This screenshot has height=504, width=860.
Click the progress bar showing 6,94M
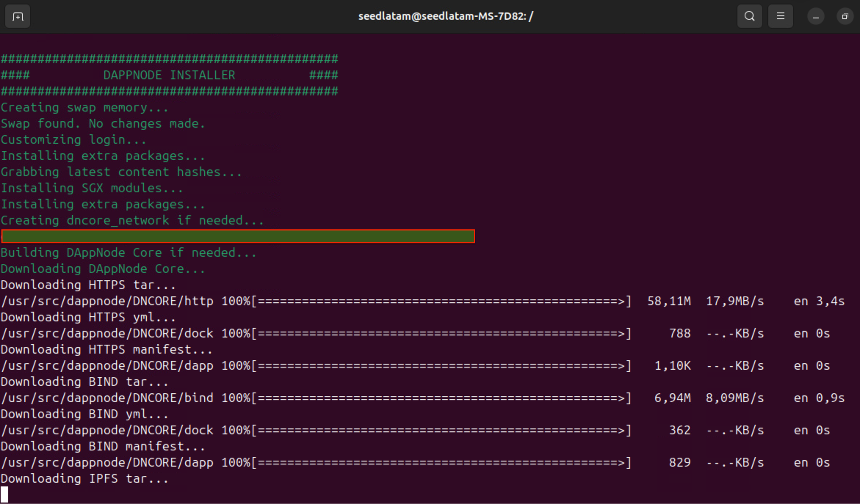(441, 398)
